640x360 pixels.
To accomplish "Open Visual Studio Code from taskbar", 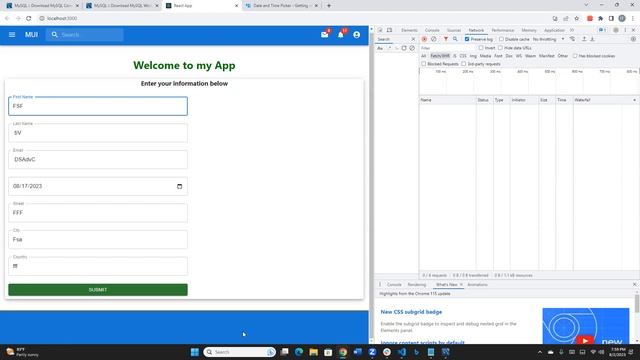I will 402,352.
